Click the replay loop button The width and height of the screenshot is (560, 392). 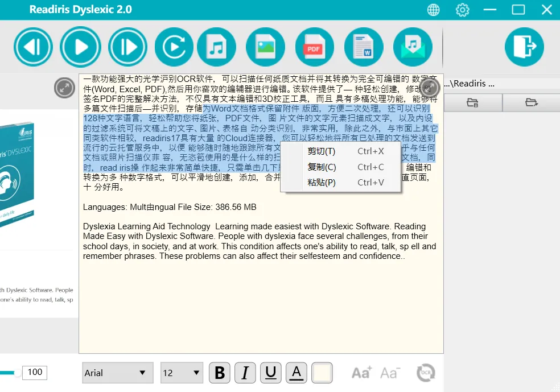pyautogui.click(x=174, y=47)
